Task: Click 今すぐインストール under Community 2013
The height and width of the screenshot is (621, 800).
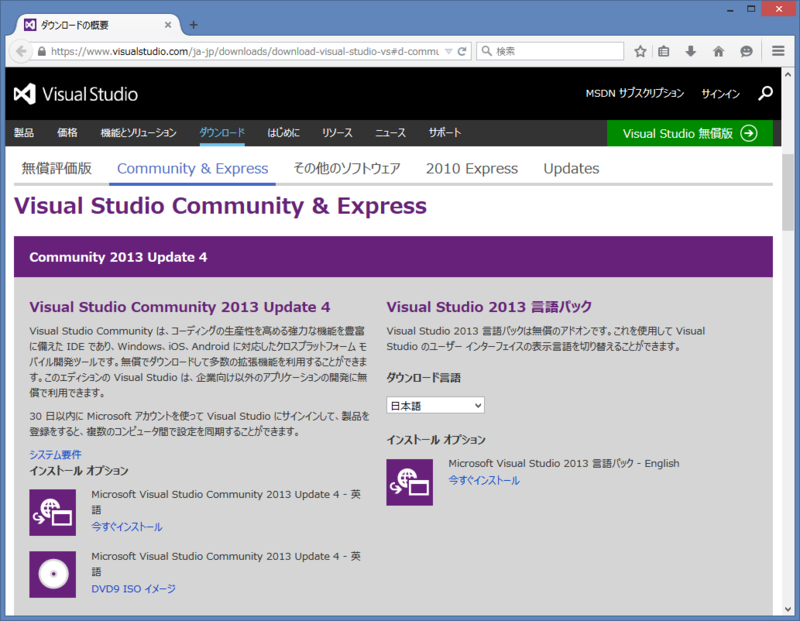Action: [x=127, y=527]
